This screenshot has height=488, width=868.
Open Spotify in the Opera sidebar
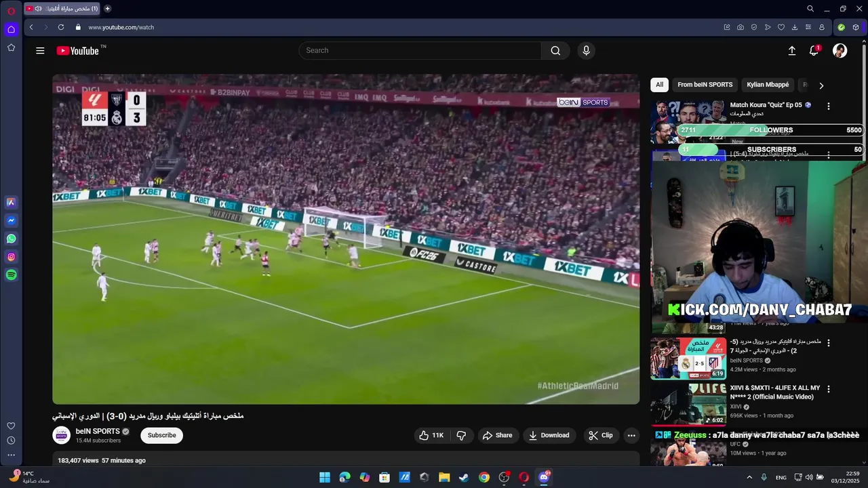point(11,275)
